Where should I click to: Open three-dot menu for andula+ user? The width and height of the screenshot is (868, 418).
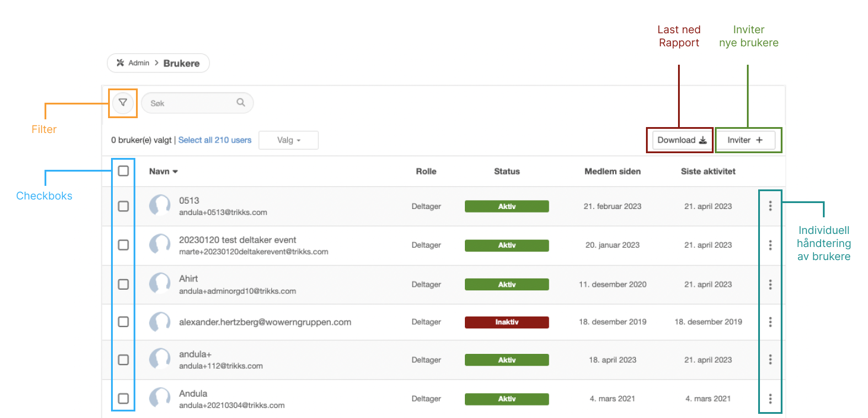click(x=770, y=359)
